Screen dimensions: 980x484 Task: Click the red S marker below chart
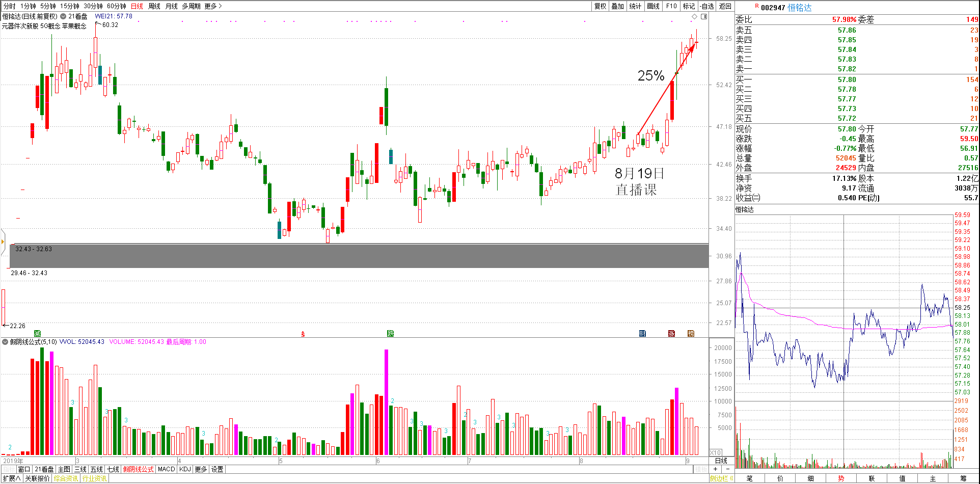pyautogui.click(x=303, y=334)
